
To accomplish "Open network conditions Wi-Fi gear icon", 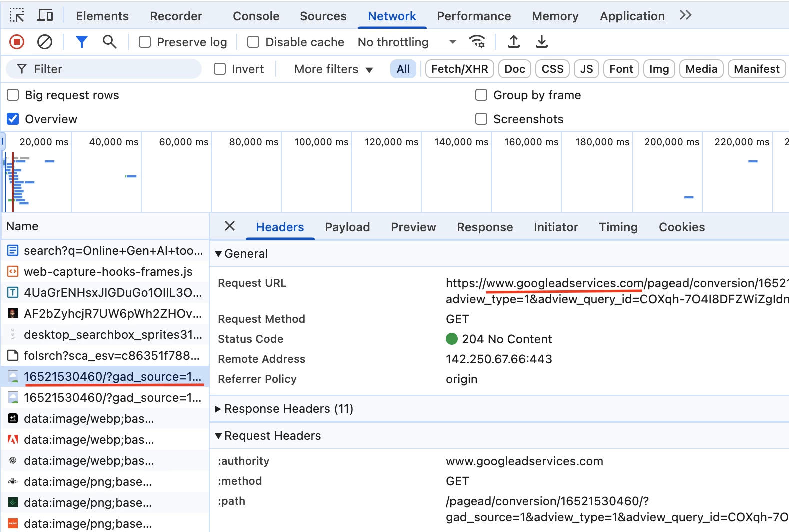I will pos(477,42).
